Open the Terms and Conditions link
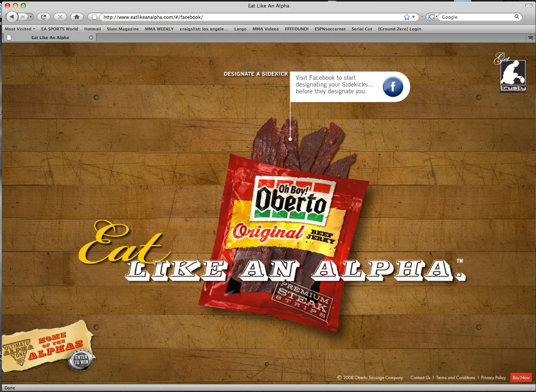 click(x=455, y=378)
